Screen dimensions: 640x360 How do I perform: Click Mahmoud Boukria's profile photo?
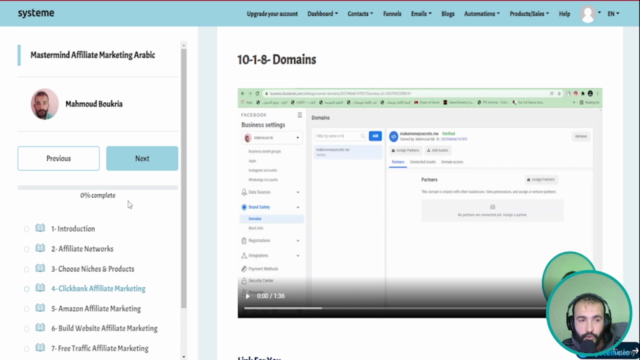coord(44,104)
